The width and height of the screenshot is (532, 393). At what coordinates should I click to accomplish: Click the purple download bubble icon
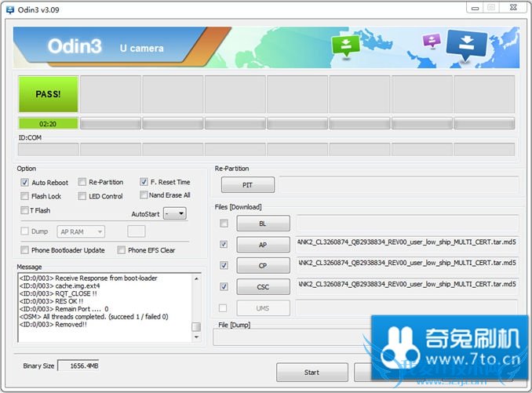coord(432,41)
